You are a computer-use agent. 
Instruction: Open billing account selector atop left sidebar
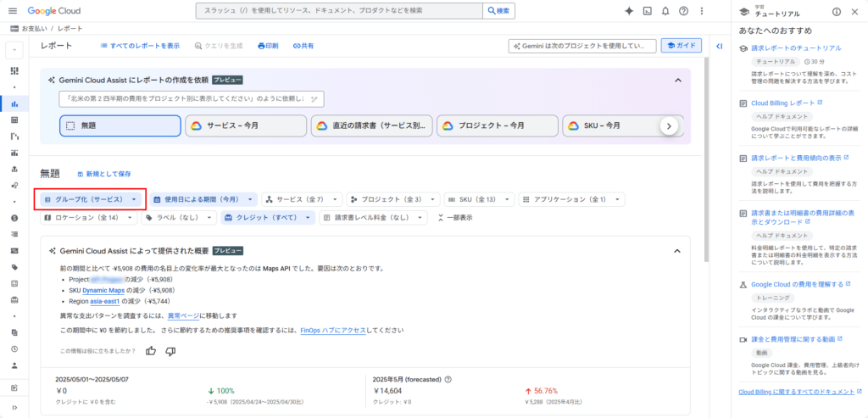(x=14, y=50)
